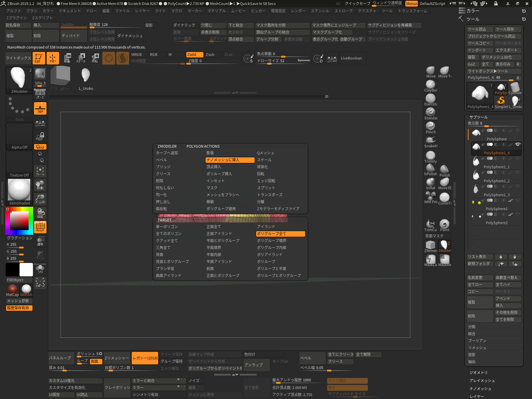Click the ツール読込 button
Viewport: 532px width, 399px height.
479,29
